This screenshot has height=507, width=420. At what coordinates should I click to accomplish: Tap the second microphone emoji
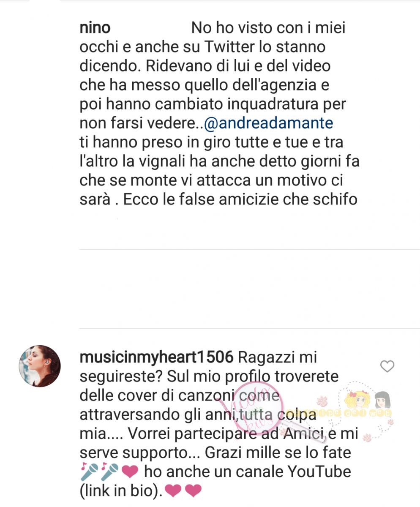[x=109, y=471]
